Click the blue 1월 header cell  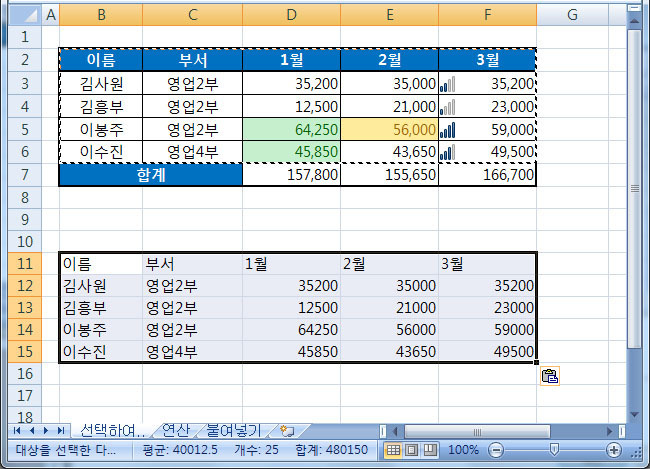point(291,60)
